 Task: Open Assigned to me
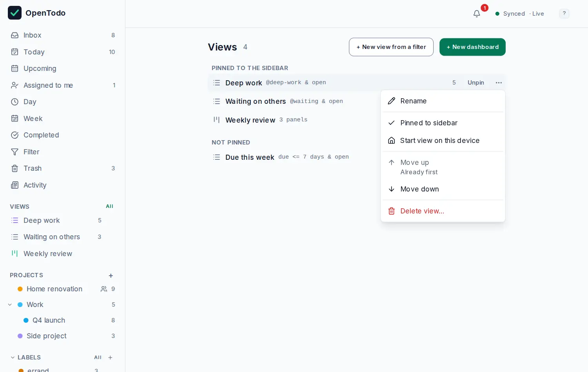coord(63,85)
